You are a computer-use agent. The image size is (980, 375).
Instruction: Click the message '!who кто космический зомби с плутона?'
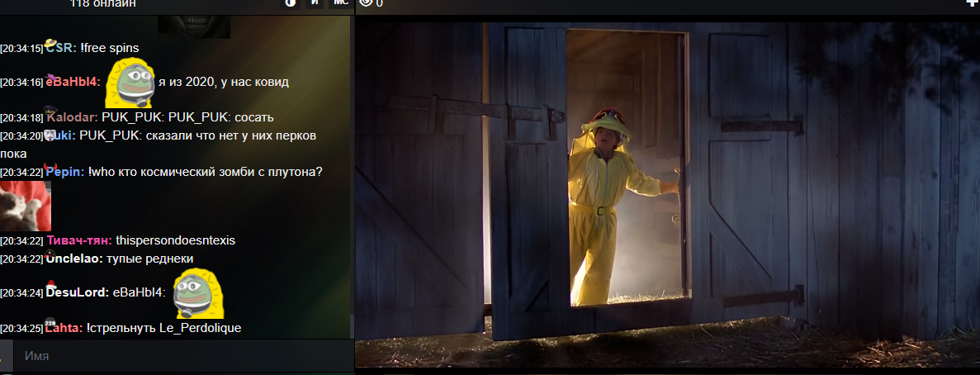pyautogui.click(x=205, y=172)
